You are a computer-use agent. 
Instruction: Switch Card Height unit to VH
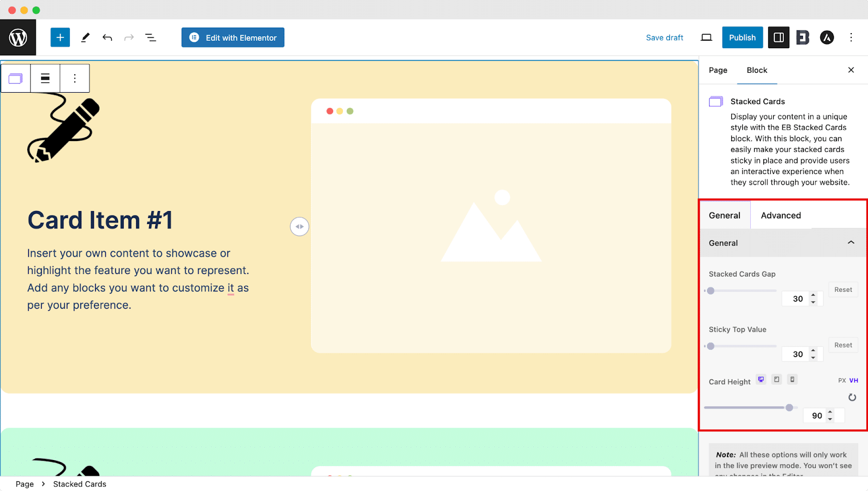pos(854,380)
